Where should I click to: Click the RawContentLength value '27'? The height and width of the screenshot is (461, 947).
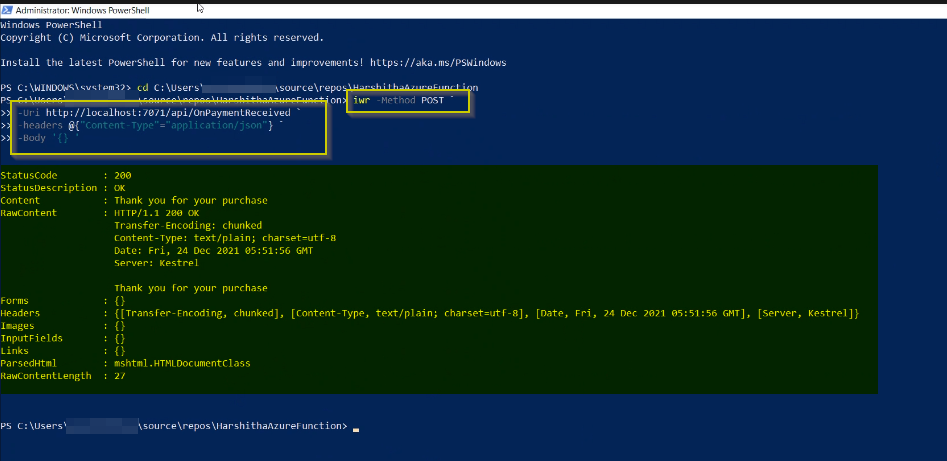120,376
